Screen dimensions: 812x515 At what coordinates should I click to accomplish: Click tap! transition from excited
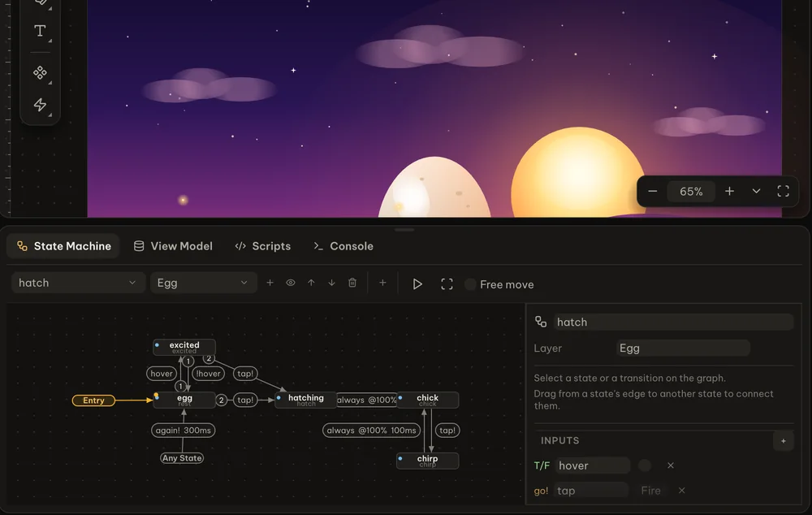(245, 374)
